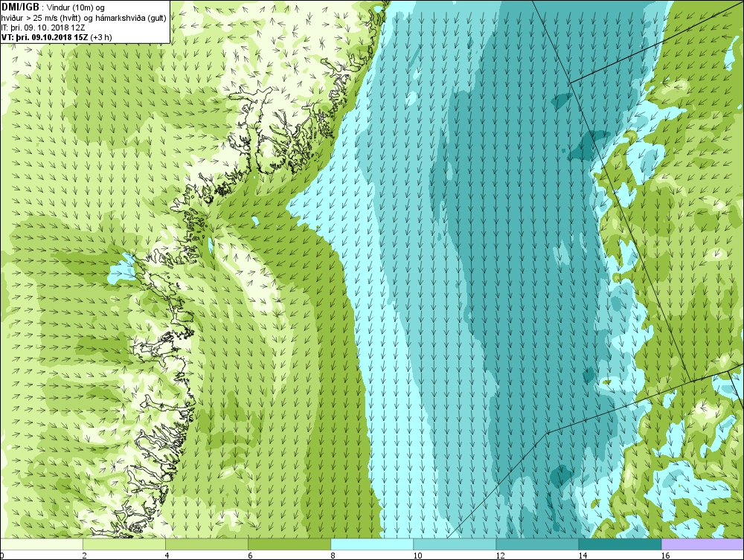Click the 6–8 m/s dark green legend swatch
This screenshot has height=560, width=744.
[x=289, y=544]
